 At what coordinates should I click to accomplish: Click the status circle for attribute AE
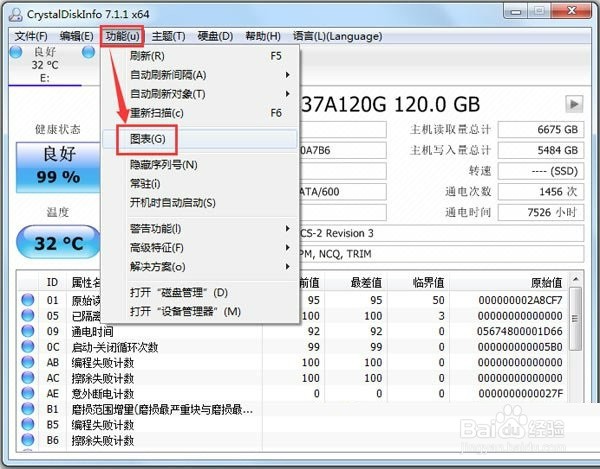tap(28, 393)
